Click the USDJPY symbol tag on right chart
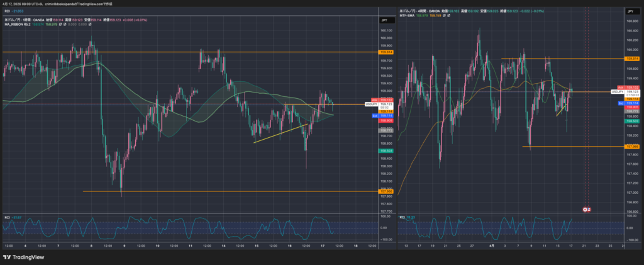The height and width of the screenshot is (265, 644). coord(617,92)
